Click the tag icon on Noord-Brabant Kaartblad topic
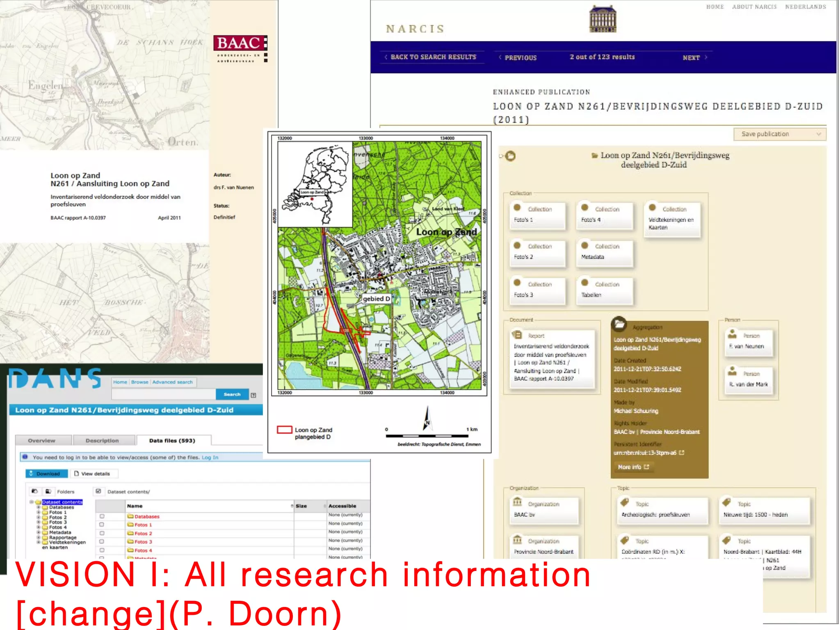 tap(726, 540)
